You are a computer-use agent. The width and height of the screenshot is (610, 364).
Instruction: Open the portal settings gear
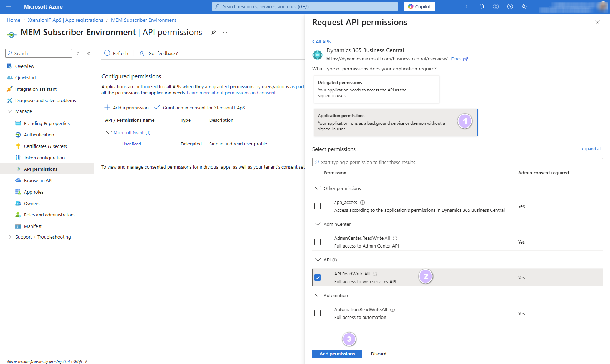tap(496, 6)
